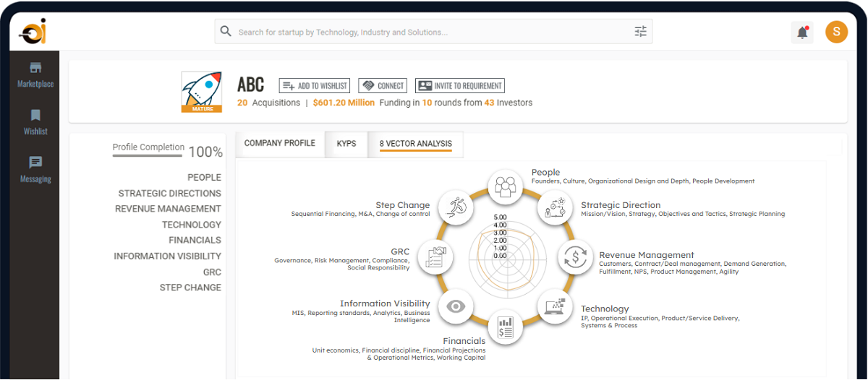Click the Connect button

(x=383, y=85)
